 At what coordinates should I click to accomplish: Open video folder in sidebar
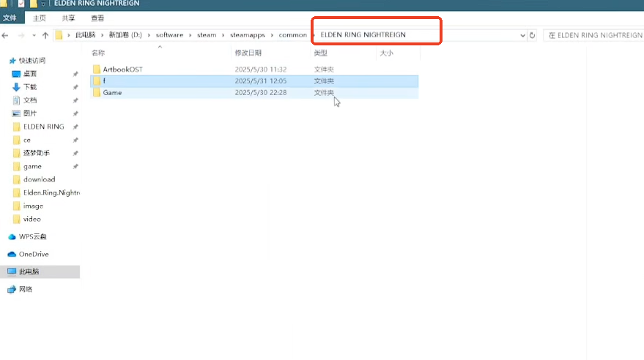click(32, 219)
